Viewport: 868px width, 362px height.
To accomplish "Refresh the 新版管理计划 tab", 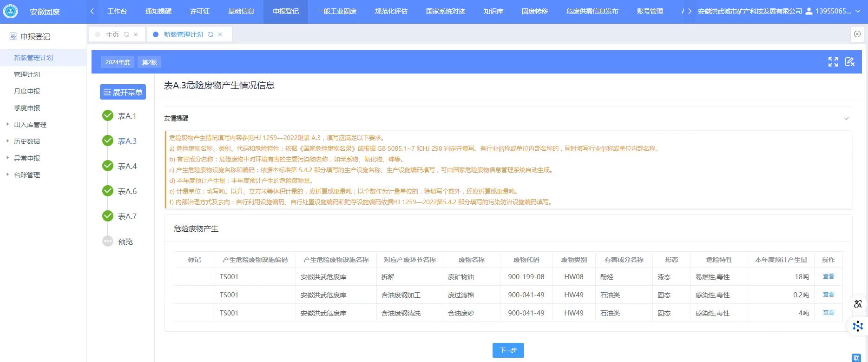I will coord(210,34).
